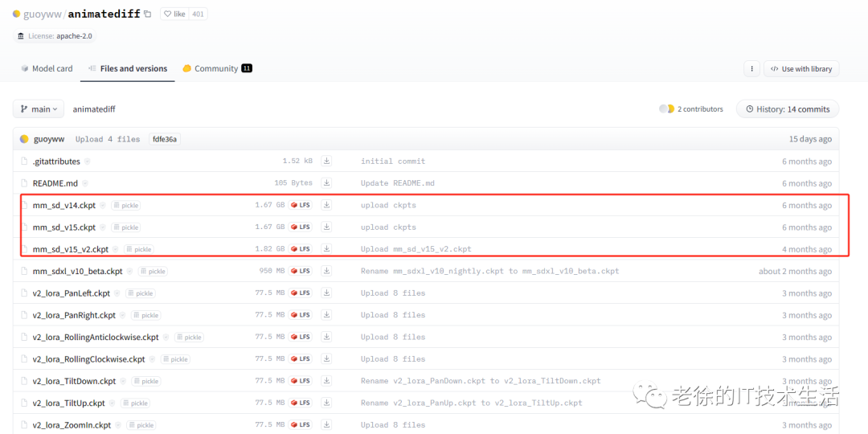Open v2_lora_ZoomIn.ckpt file
Screen dimensions: 868x434
point(72,424)
